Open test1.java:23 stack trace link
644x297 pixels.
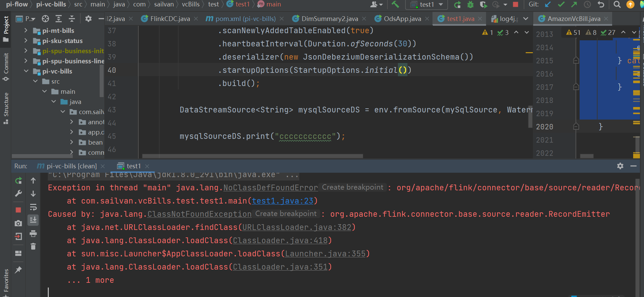283,201
